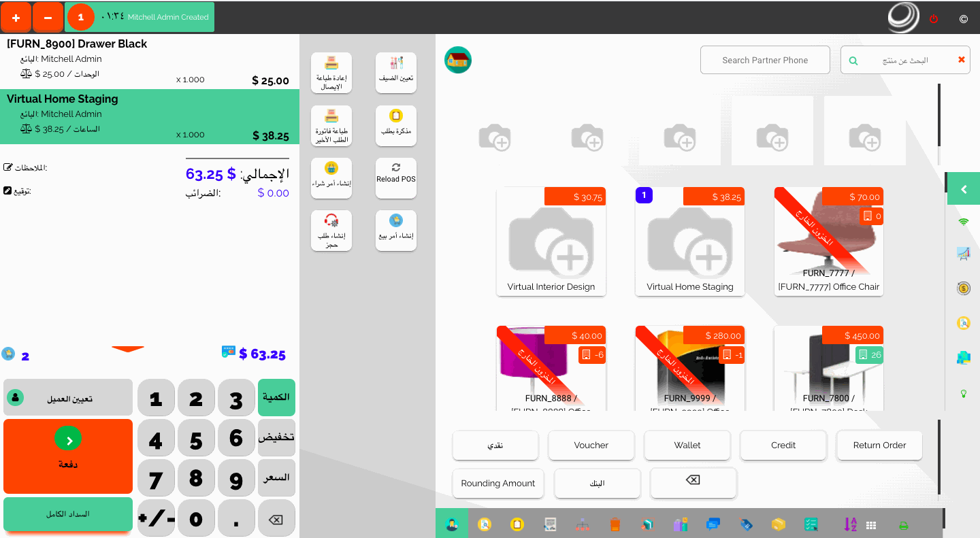Expand the orange triangle above the numpad
This screenshot has width=980, height=538.
128,350
